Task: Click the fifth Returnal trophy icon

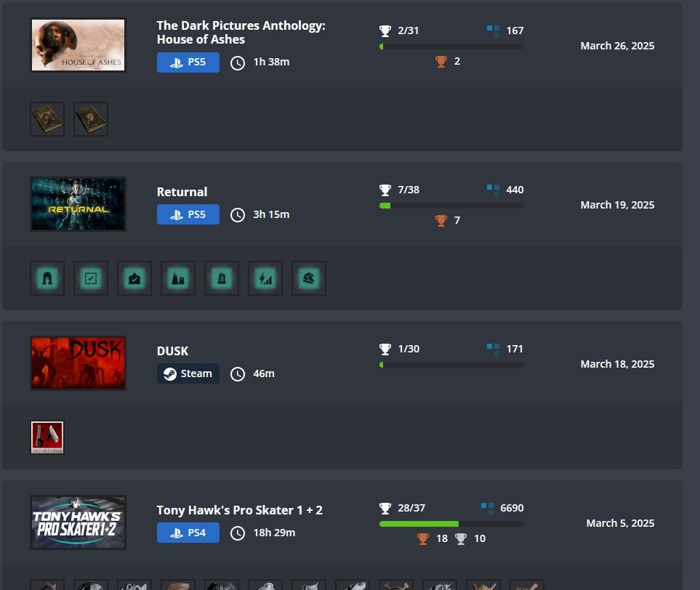Action: click(222, 278)
